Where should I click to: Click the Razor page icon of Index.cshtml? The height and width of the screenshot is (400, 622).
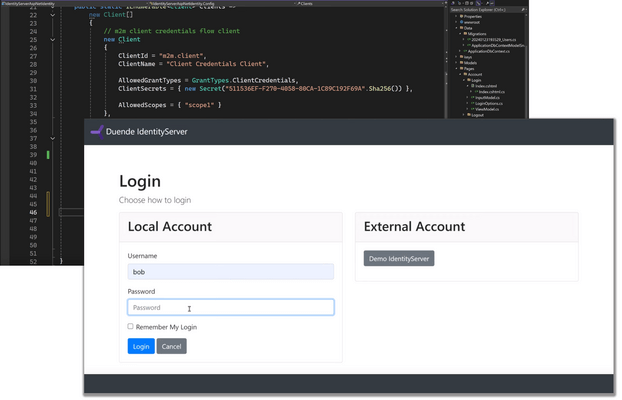tap(472, 86)
